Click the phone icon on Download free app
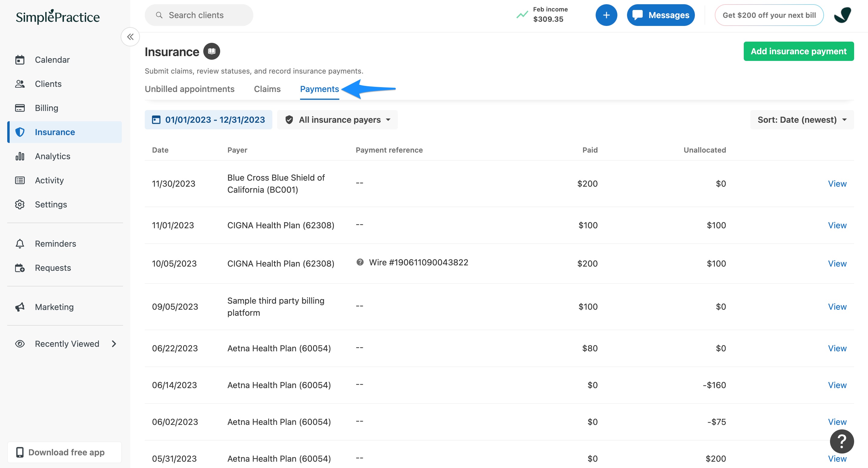868x468 pixels. pyautogui.click(x=20, y=452)
